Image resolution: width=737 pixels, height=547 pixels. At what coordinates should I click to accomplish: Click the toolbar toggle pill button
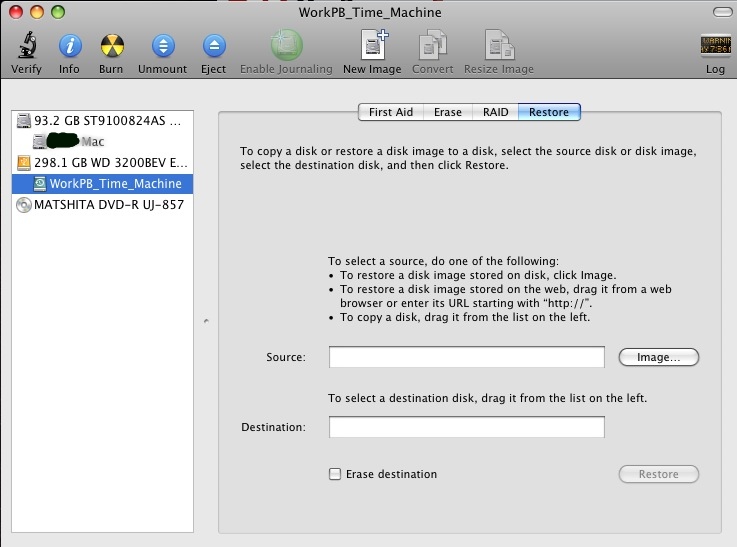(722, 12)
